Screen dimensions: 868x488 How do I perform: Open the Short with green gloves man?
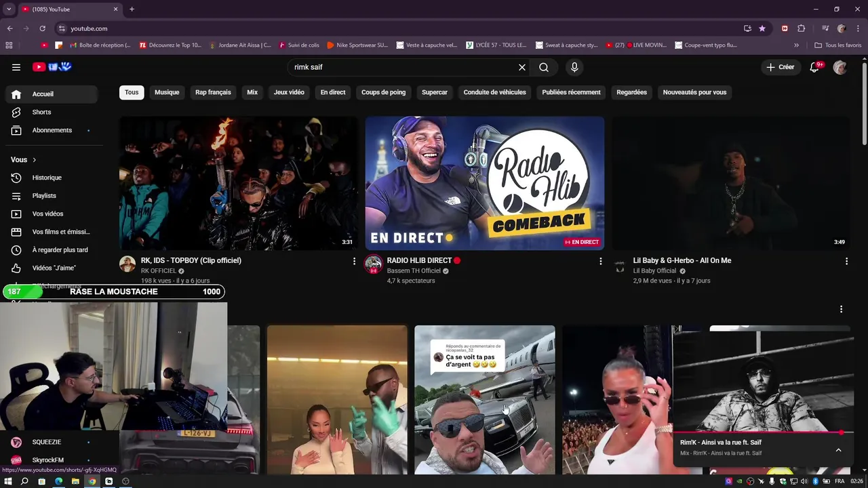pos(337,400)
